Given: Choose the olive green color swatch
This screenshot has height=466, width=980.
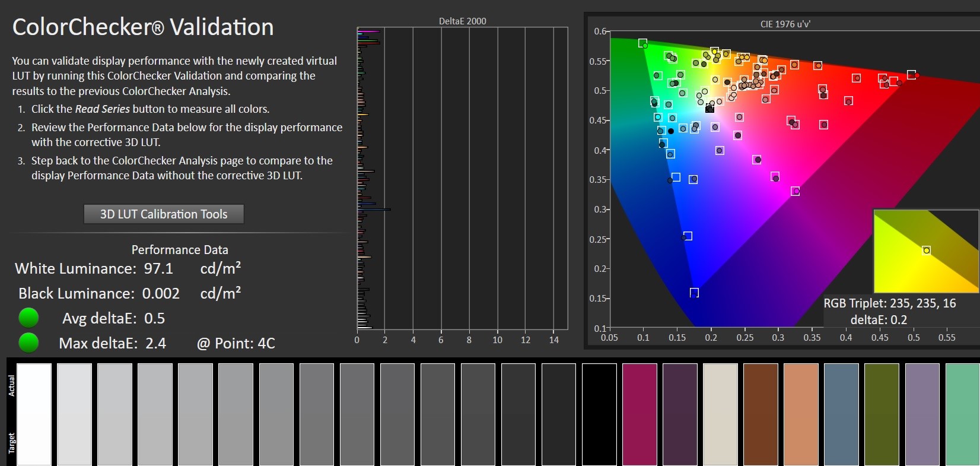Looking at the screenshot, I should pos(882,414).
